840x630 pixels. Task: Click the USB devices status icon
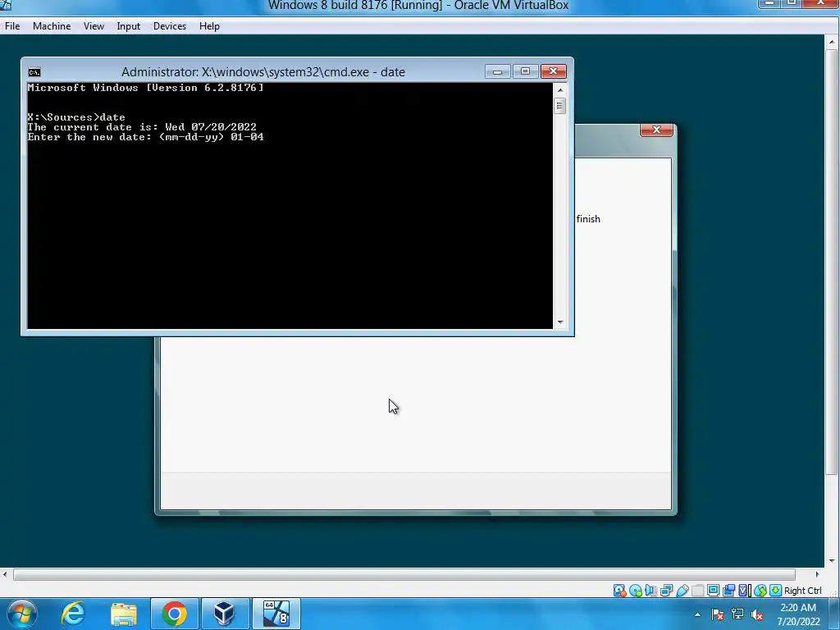(x=682, y=591)
